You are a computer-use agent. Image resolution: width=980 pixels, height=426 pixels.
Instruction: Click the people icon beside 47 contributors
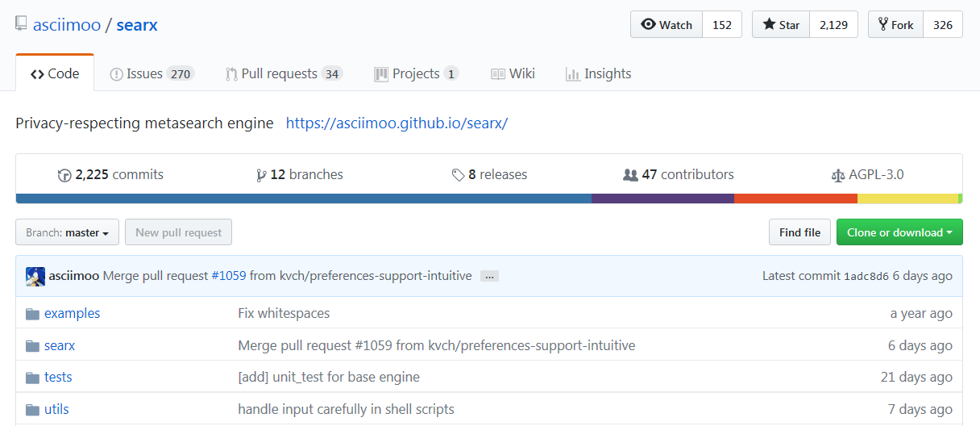[x=630, y=175]
